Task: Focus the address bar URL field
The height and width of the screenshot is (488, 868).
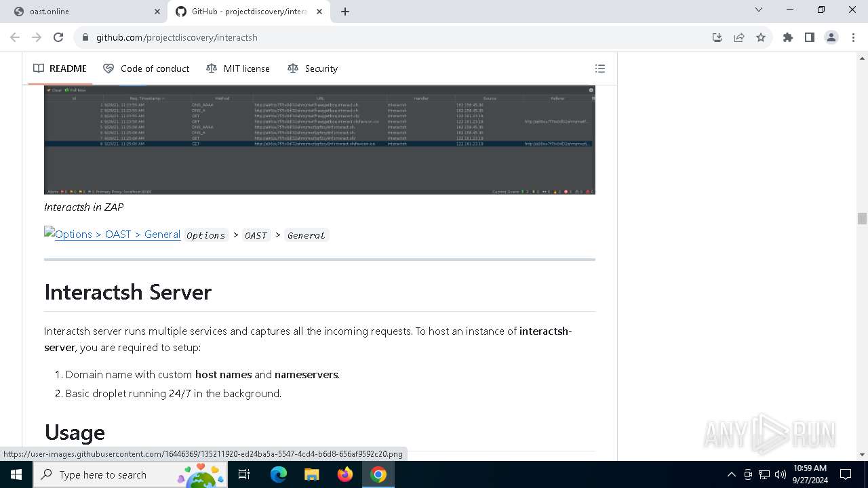Action: 400,37
